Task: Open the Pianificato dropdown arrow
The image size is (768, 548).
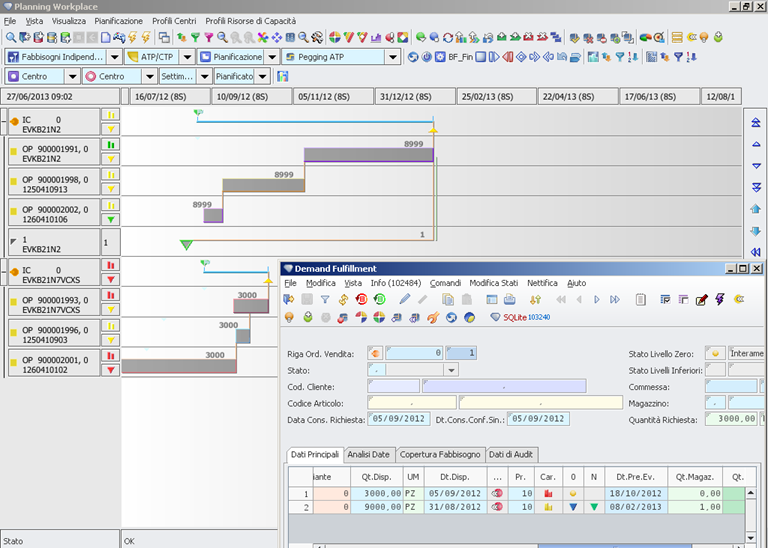Action: coord(263,76)
